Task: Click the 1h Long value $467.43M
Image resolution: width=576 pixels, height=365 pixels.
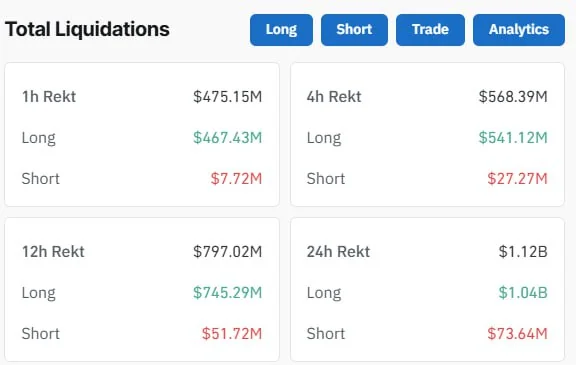Action: [x=228, y=138]
